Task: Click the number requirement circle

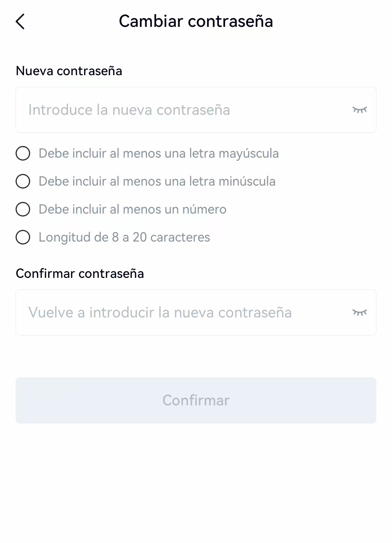Action: coord(23,209)
